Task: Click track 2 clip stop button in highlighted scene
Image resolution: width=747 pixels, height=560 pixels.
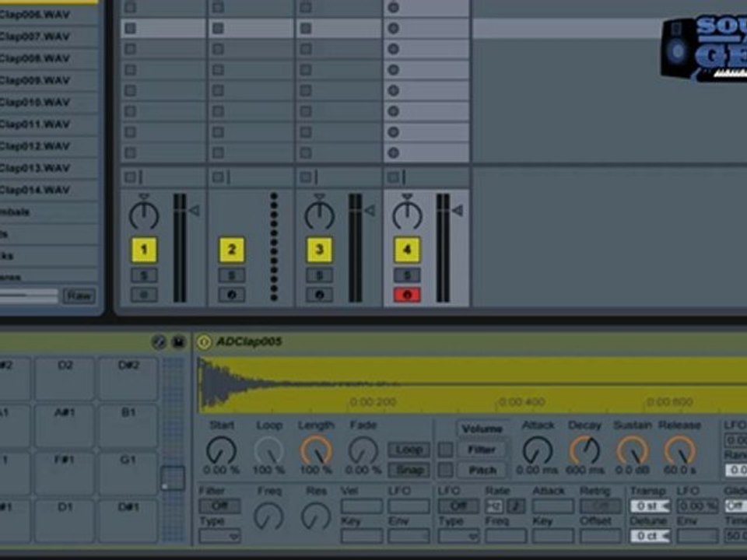Action: click(218, 29)
